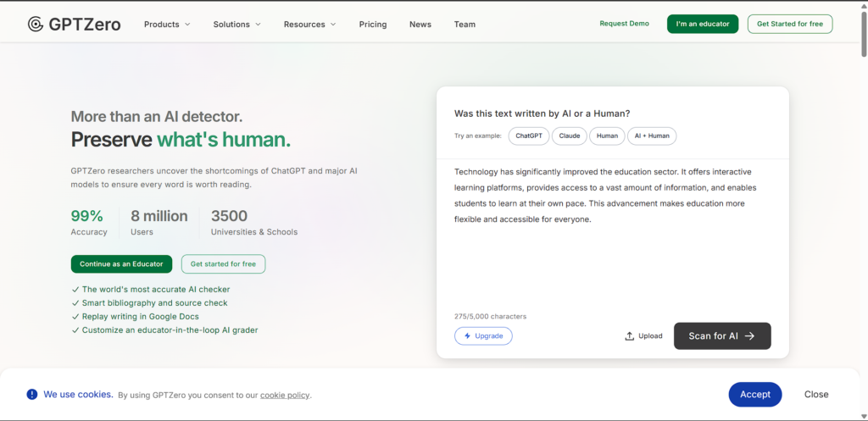Click the lightning bolt icon in Upgrade
The image size is (868, 421).
click(467, 335)
